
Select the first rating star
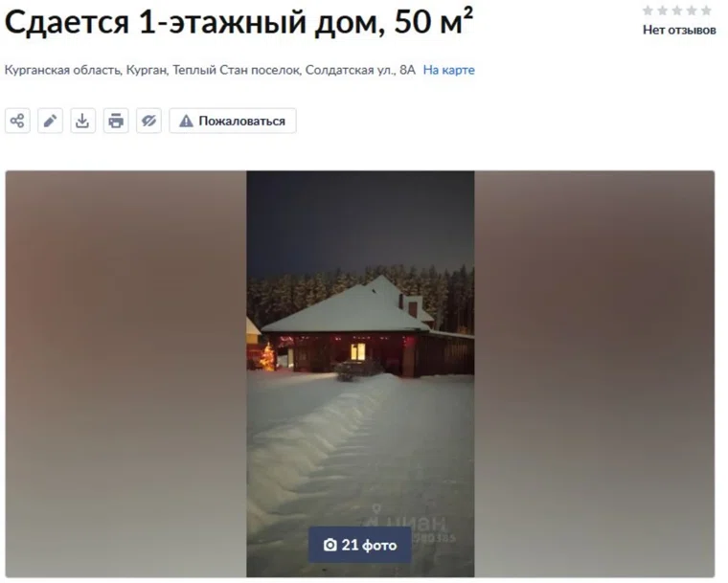[x=648, y=11]
